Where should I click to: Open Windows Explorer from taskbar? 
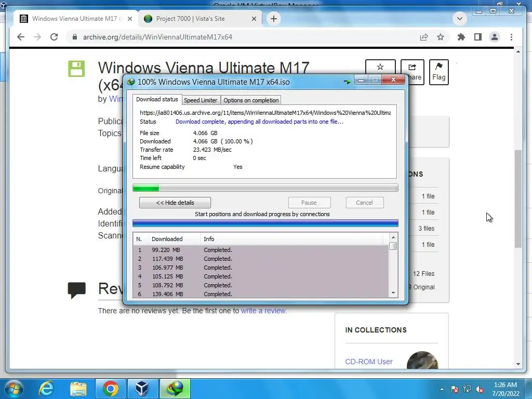point(78,389)
